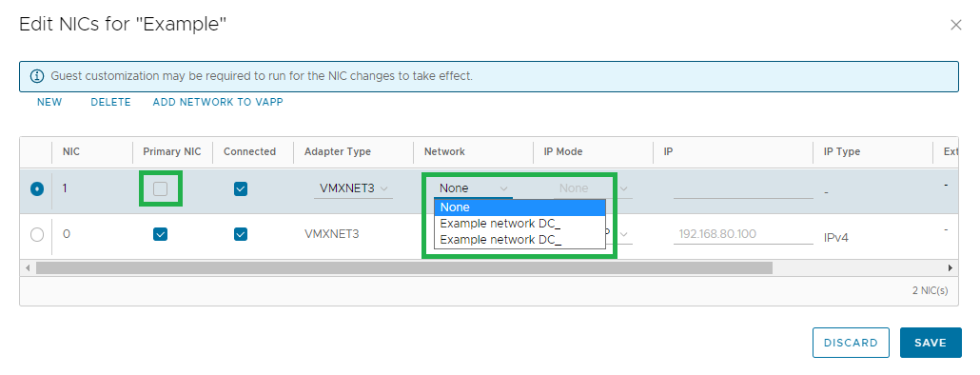
Task: Pick the first Example network DC_ option
Action: (x=520, y=224)
